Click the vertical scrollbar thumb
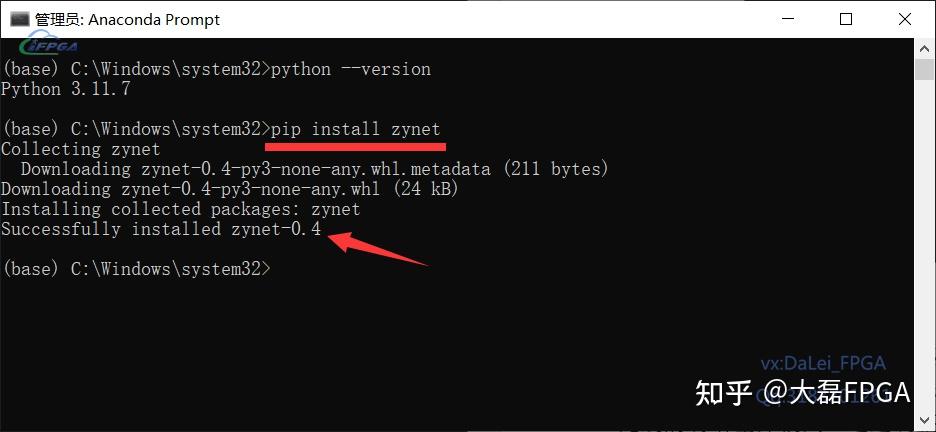Screen dimensions: 936x432 925,68
